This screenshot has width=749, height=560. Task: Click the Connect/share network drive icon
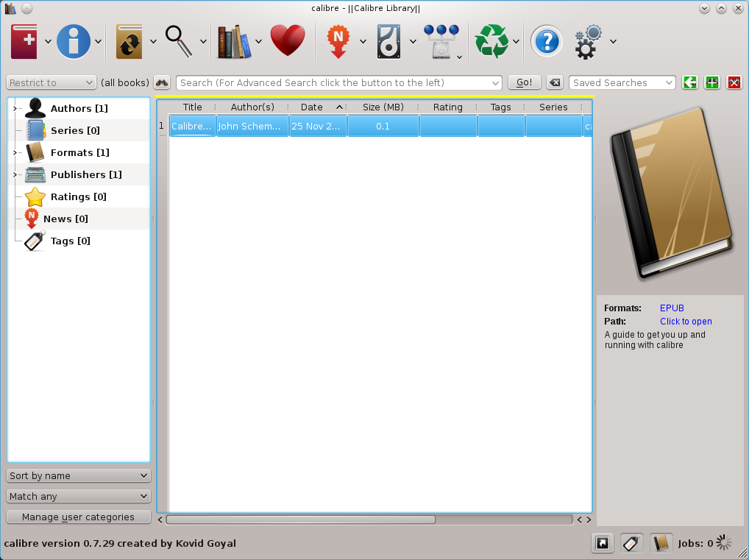441,41
